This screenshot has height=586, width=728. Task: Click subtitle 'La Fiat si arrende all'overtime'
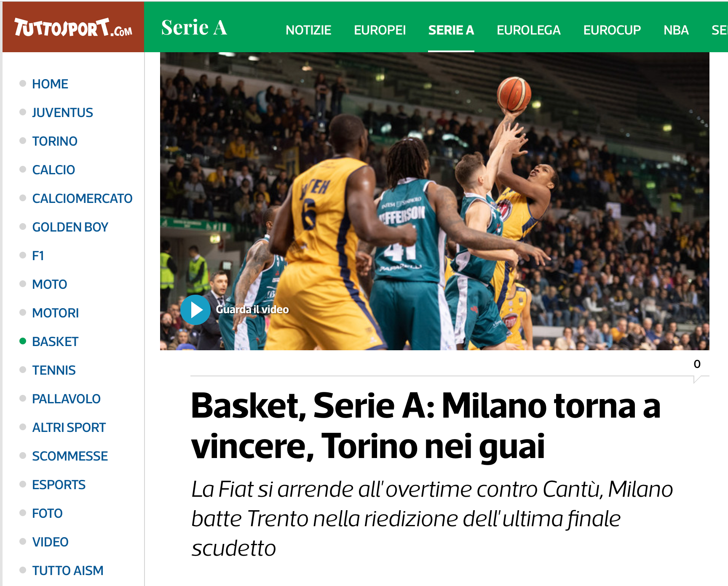pyautogui.click(x=432, y=519)
